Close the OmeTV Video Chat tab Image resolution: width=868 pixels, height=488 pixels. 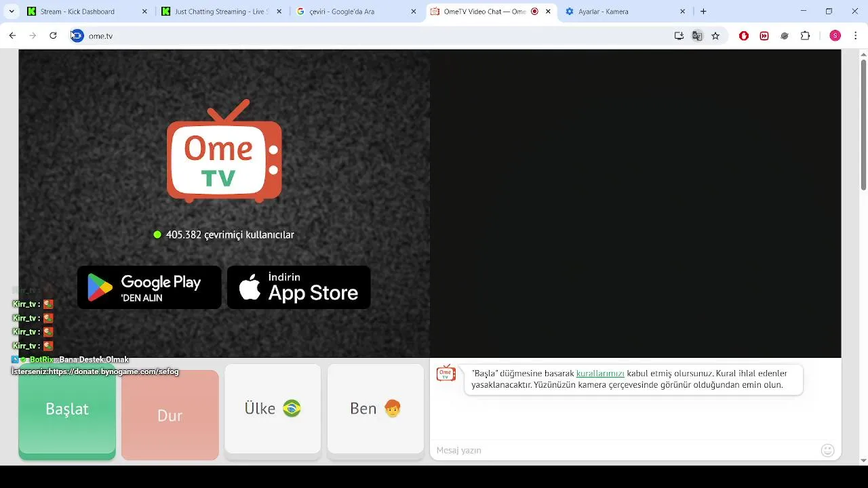pyautogui.click(x=548, y=12)
